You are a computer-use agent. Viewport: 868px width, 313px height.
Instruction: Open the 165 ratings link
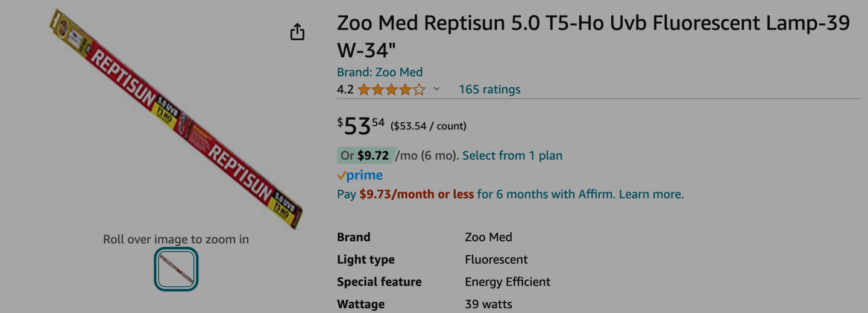[x=489, y=90]
